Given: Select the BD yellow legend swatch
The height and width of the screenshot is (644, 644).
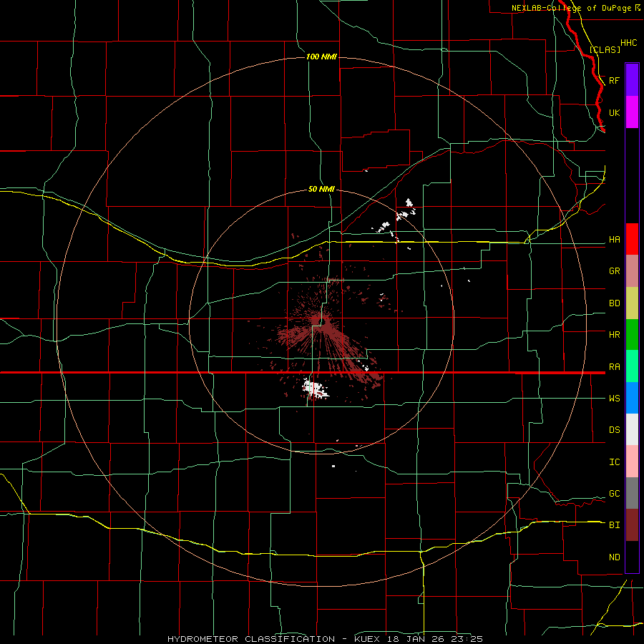Looking at the screenshot, I should tap(632, 303).
